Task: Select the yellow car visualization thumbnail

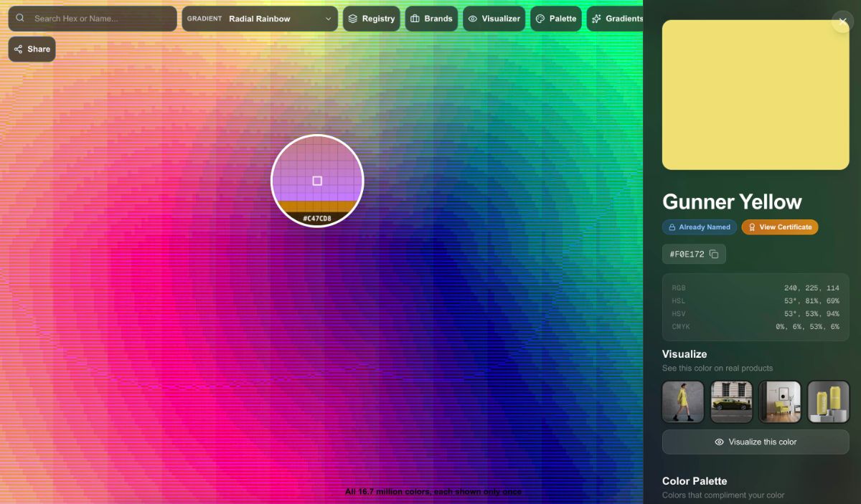Action: [x=731, y=402]
